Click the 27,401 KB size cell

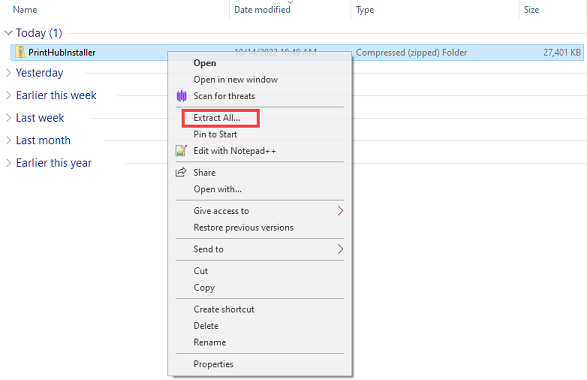[x=562, y=52]
